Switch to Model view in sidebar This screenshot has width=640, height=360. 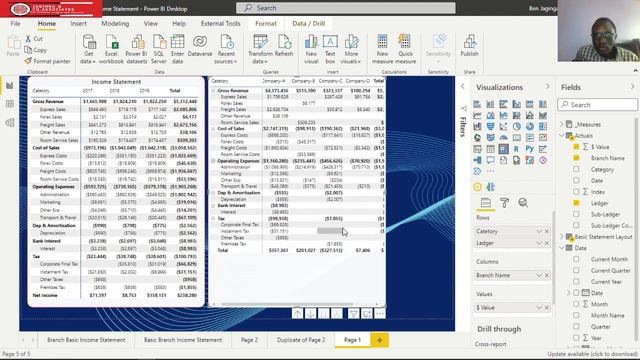pyautogui.click(x=10, y=122)
